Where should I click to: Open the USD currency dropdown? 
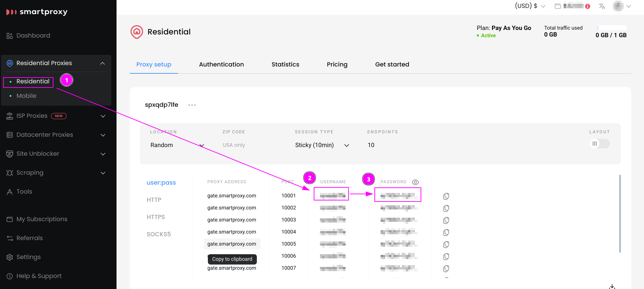(x=530, y=6)
